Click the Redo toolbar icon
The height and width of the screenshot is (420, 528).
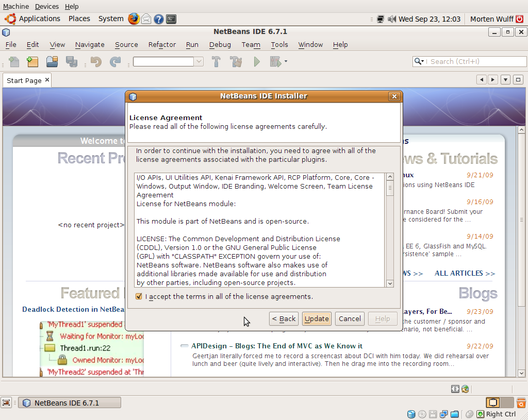point(115,62)
